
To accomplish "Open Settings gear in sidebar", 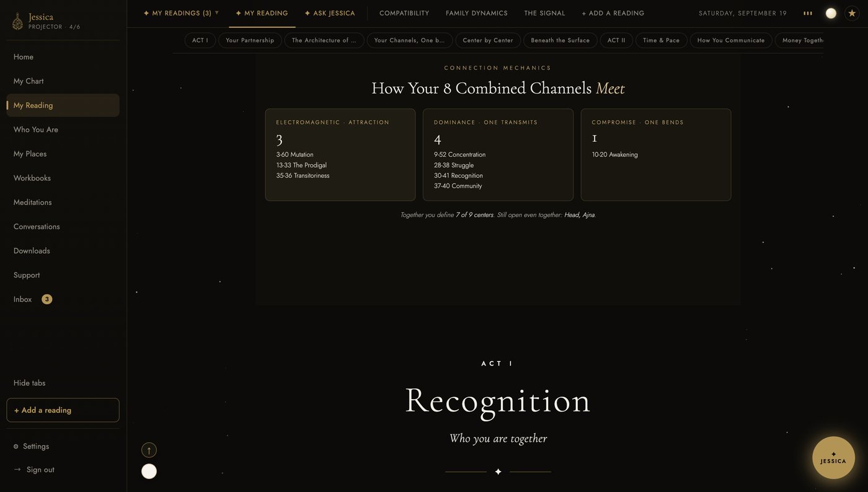I will click(x=16, y=446).
